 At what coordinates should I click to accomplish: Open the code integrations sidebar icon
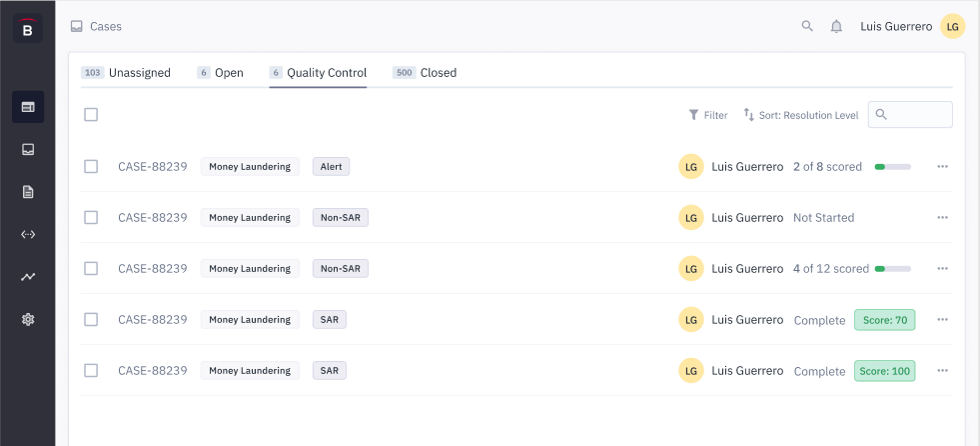[28, 235]
